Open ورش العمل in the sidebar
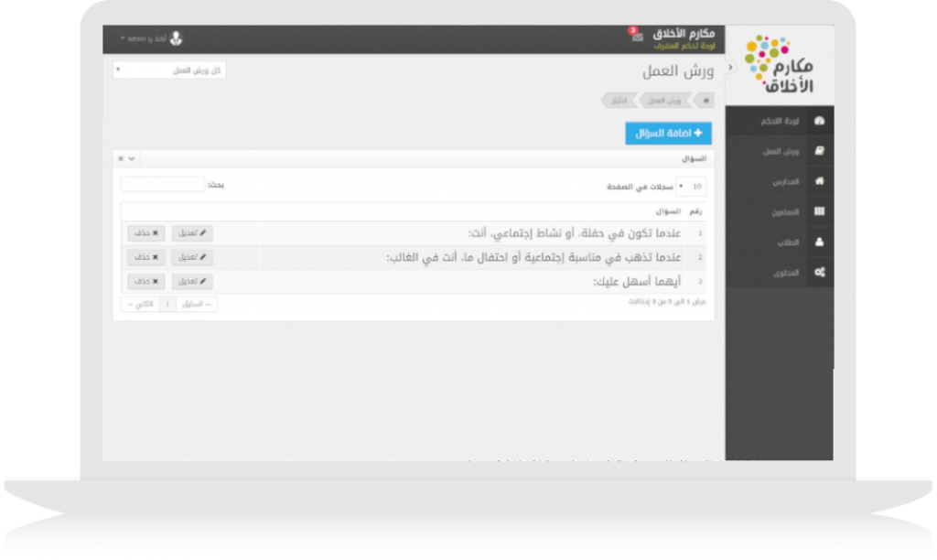The height and width of the screenshot is (560, 937). click(780, 151)
